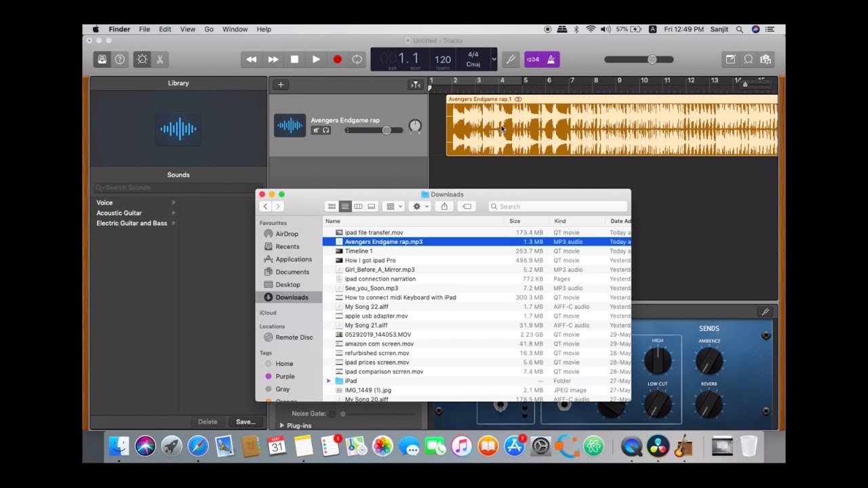This screenshot has height=488, width=868.
Task: Click the Save button in Library
Action: tap(245, 422)
